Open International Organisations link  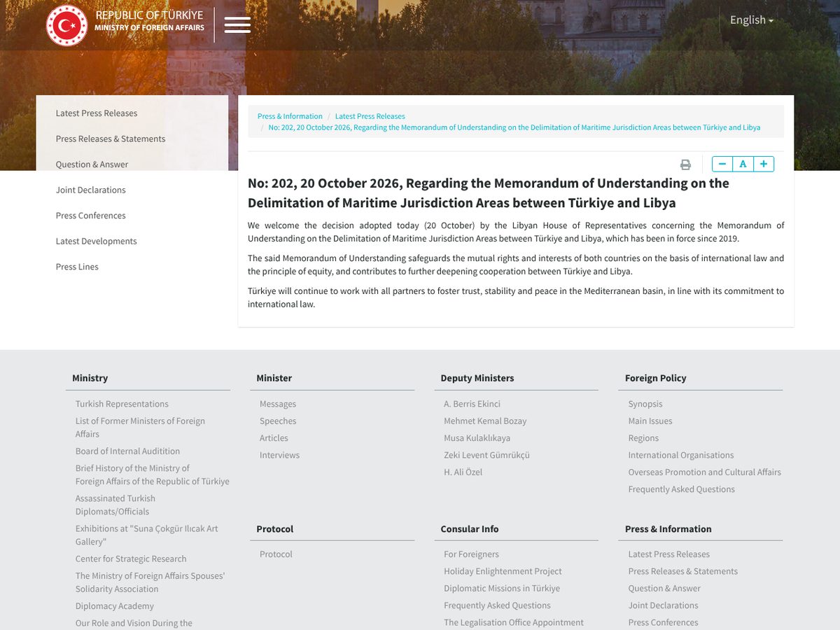pyautogui.click(x=681, y=455)
